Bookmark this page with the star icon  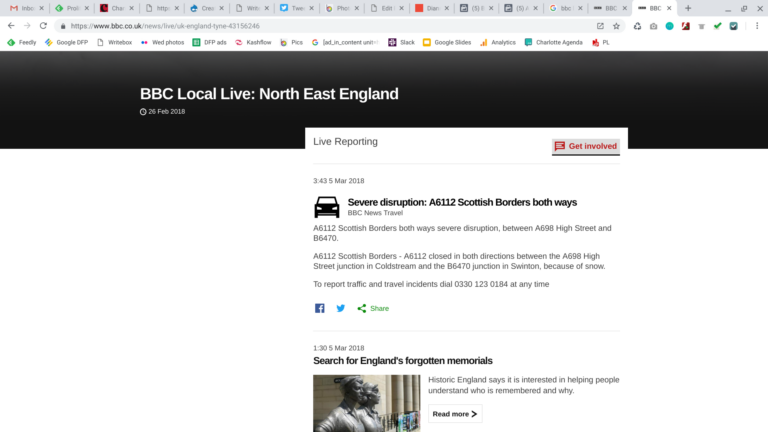(x=616, y=26)
